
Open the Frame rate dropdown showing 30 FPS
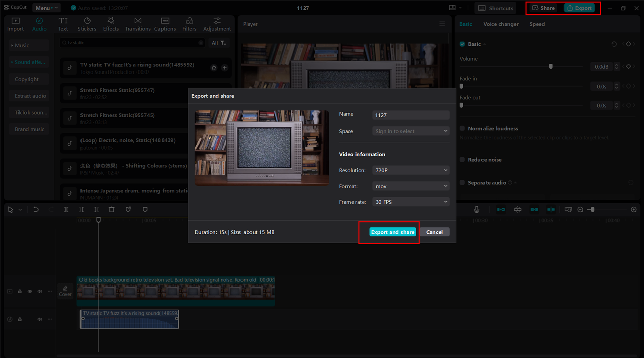click(x=411, y=202)
